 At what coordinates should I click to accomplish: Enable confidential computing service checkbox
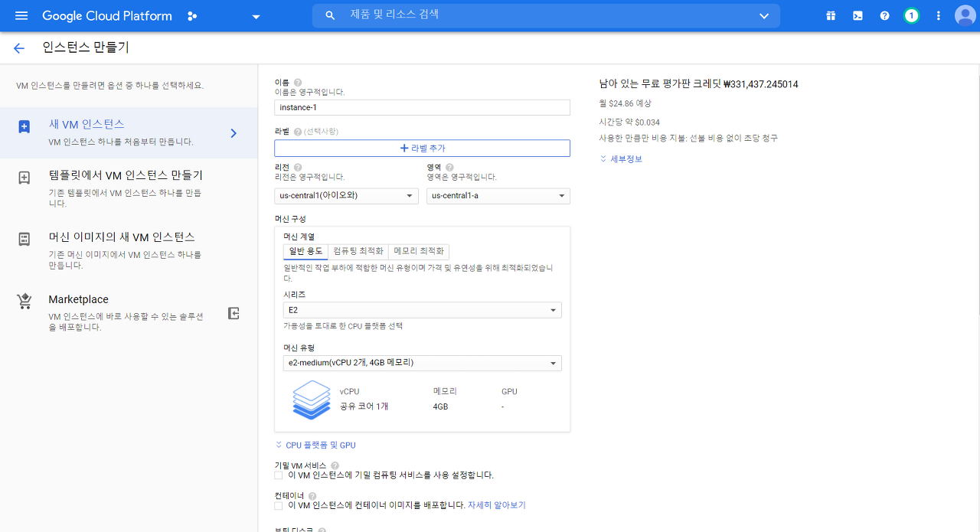click(x=279, y=475)
